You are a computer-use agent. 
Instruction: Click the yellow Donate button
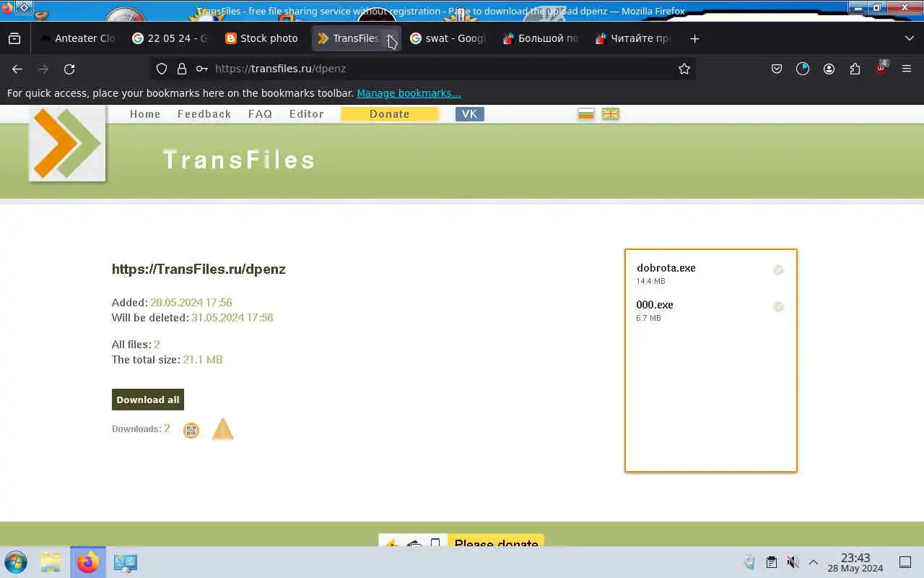[x=389, y=114]
